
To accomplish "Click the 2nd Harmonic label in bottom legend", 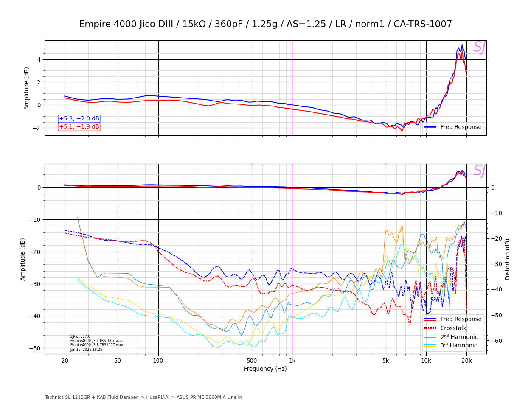I will point(459,337).
